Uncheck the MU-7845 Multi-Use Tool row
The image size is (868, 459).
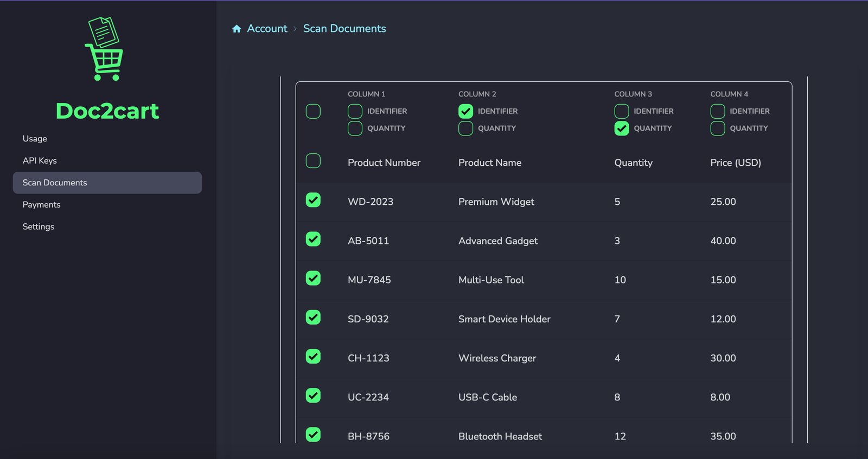313,278
